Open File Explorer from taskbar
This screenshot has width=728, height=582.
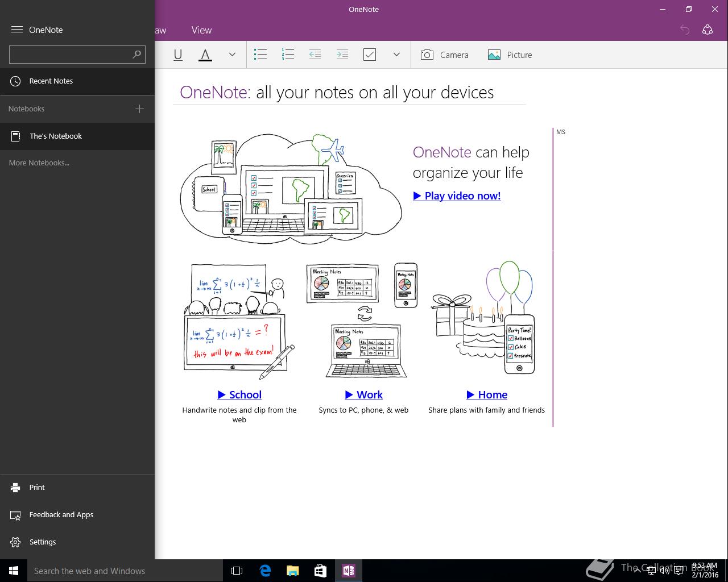coord(292,571)
